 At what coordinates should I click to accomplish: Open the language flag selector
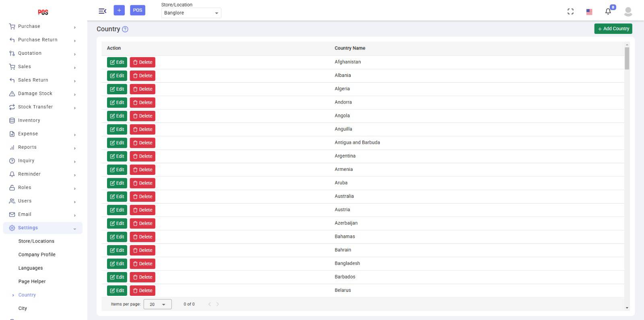click(x=589, y=12)
